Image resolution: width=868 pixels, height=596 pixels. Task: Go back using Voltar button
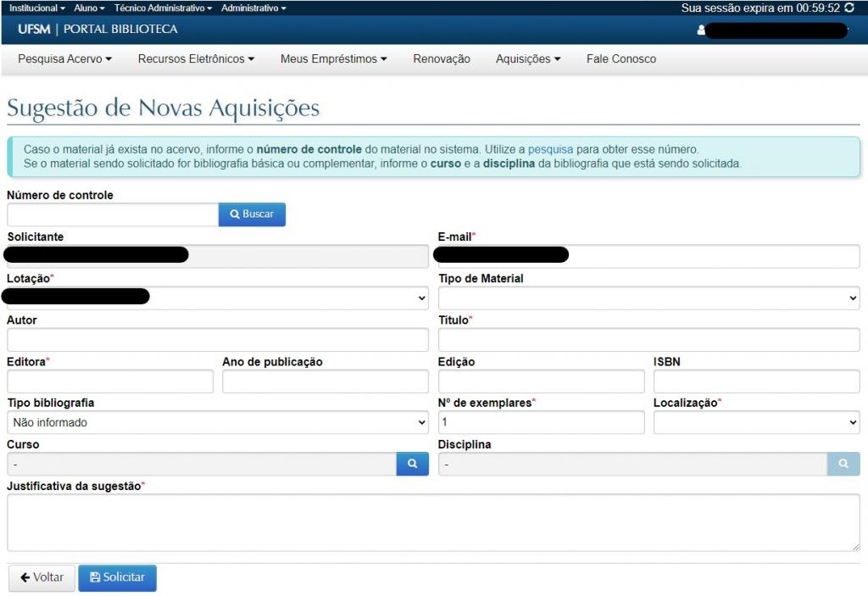[x=42, y=577]
